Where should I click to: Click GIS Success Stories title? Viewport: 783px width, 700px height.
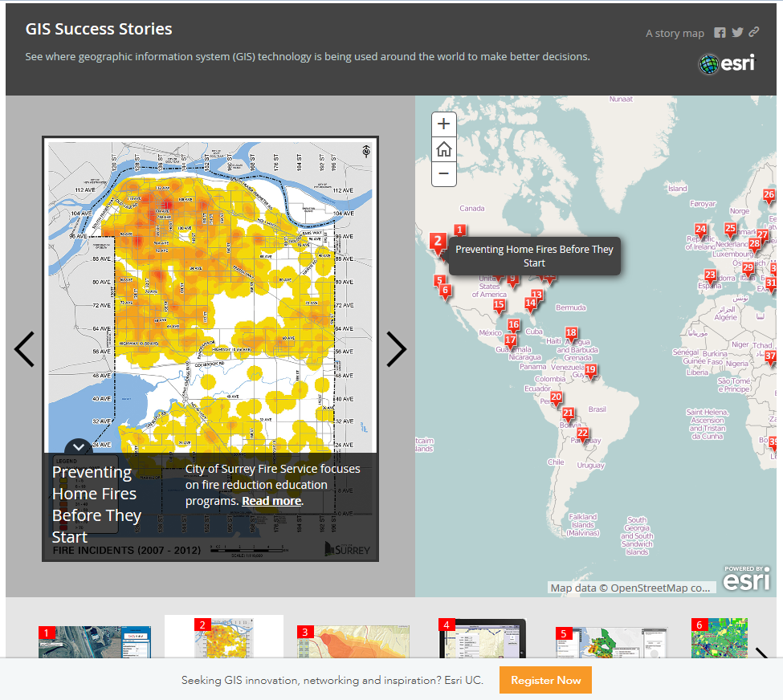pyautogui.click(x=99, y=29)
